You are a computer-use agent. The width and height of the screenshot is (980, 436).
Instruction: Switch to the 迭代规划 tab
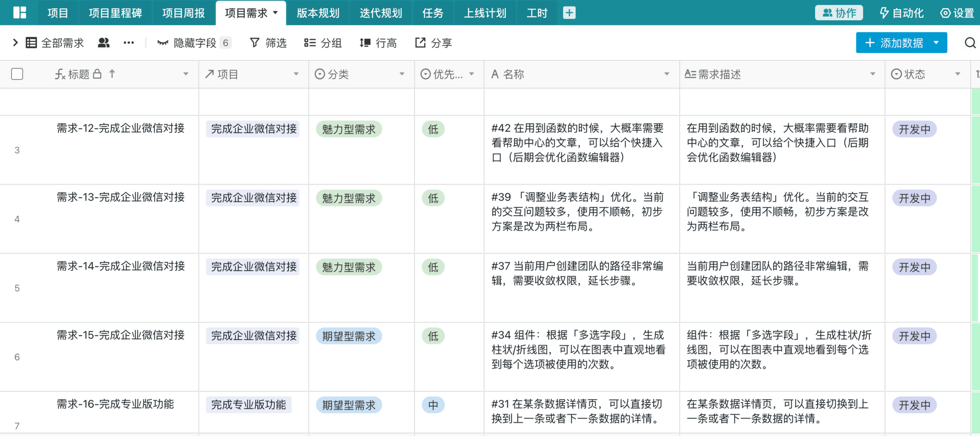[x=381, y=13]
